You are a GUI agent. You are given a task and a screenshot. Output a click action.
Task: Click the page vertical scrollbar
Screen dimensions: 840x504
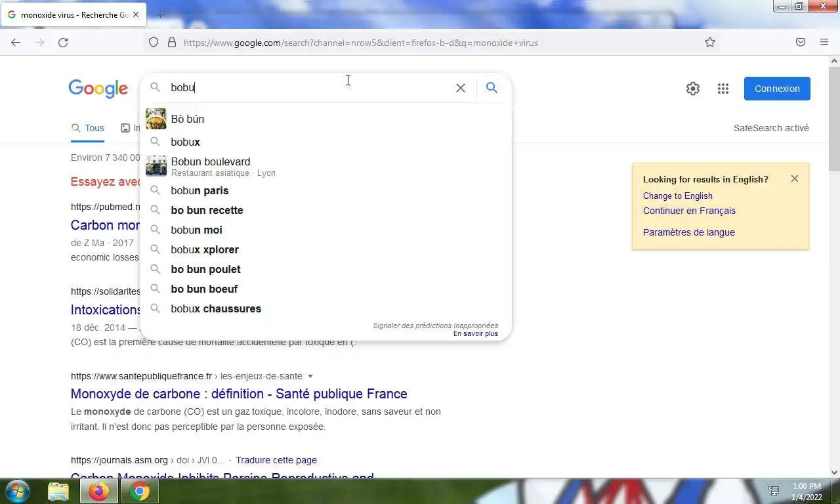pos(834,118)
